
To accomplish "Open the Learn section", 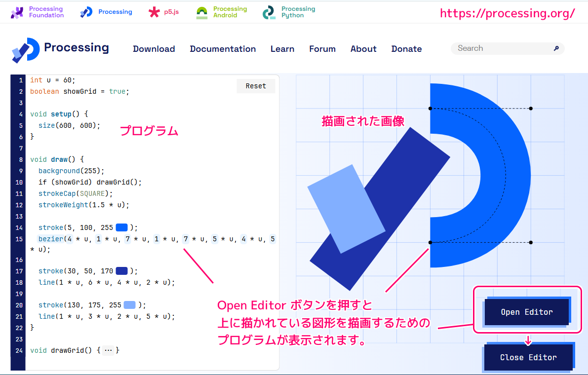I will (282, 49).
